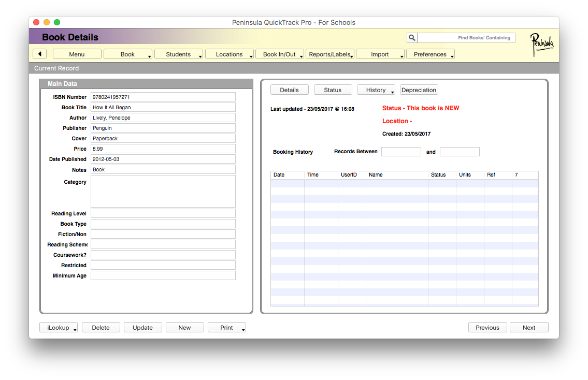The height and width of the screenshot is (380, 588).
Task: Switch to the Depreciation tab
Action: [x=419, y=90]
